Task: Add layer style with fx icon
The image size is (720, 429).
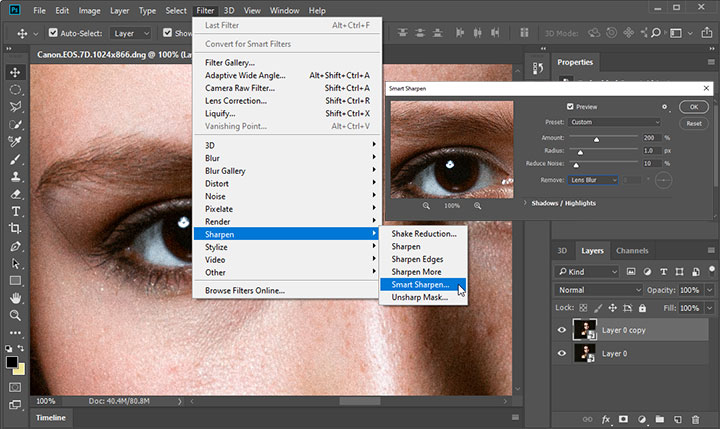Action: pyautogui.click(x=606, y=420)
